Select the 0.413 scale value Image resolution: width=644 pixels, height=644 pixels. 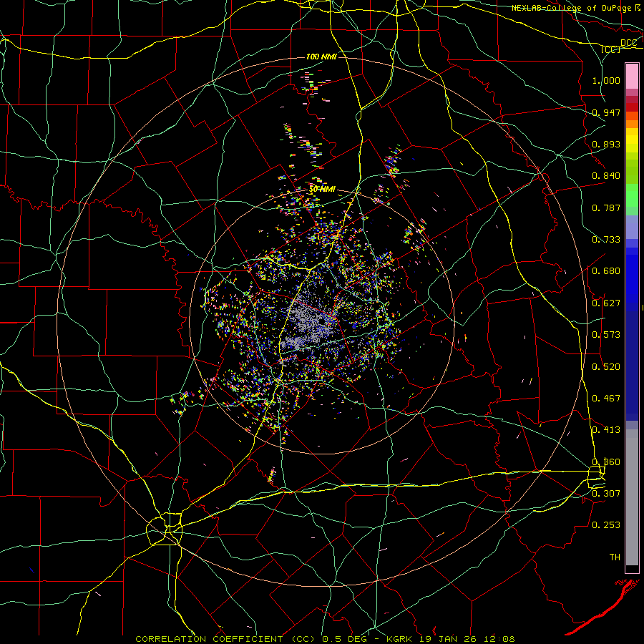606,430
